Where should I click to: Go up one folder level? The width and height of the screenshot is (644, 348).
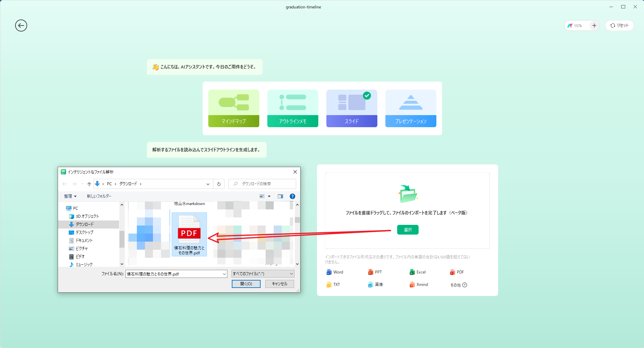(89, 184)
